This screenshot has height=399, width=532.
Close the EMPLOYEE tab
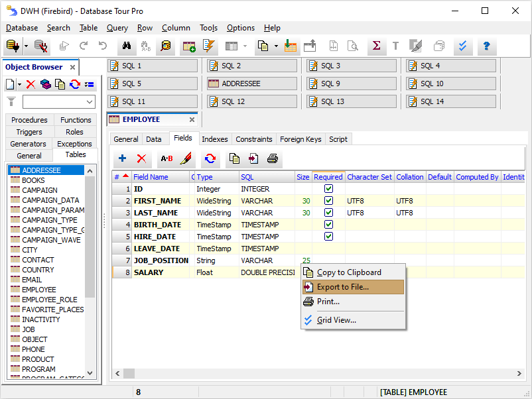click(192, 120)
